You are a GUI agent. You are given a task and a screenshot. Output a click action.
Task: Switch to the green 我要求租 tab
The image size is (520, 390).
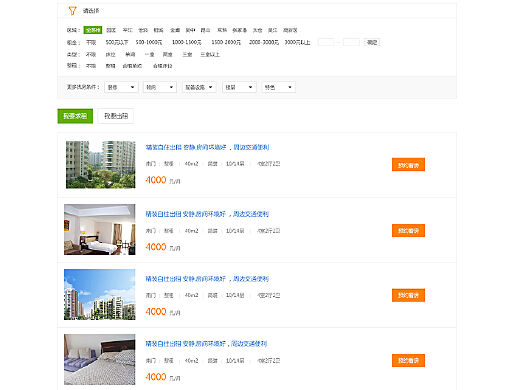coord(75,116)
